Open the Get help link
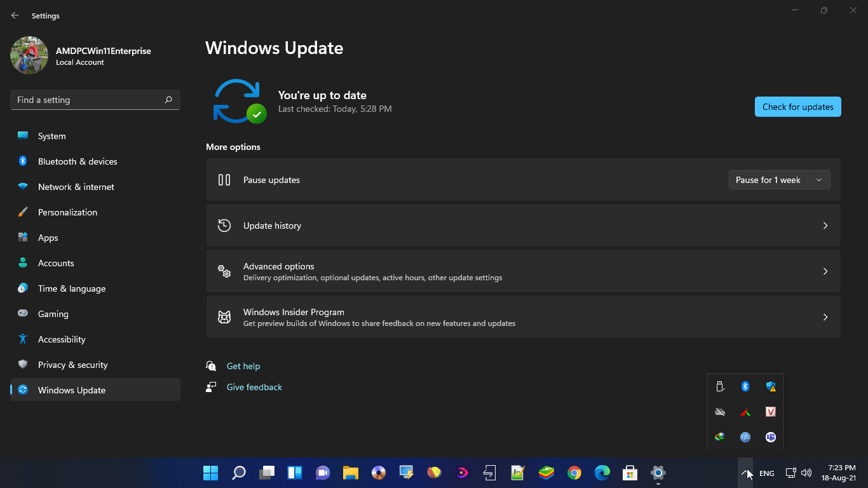This screenshot has height=488, width=868. [243, 366]
